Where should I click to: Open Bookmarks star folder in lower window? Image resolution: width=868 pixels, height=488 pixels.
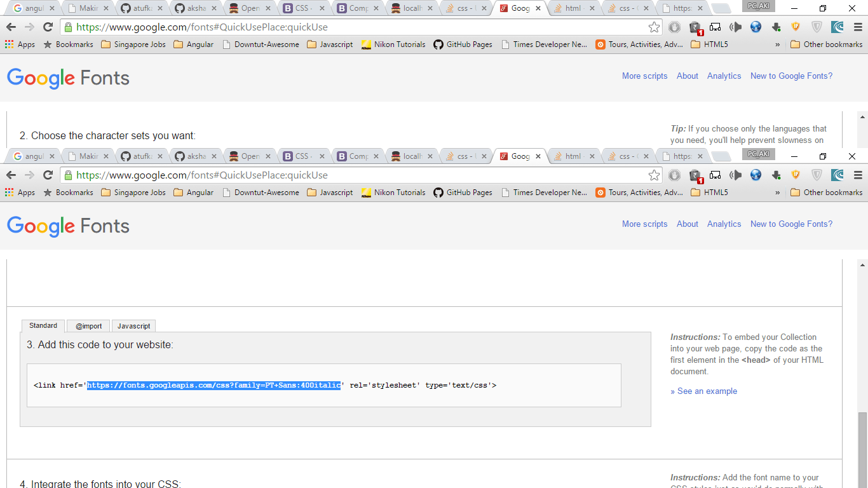68,193
